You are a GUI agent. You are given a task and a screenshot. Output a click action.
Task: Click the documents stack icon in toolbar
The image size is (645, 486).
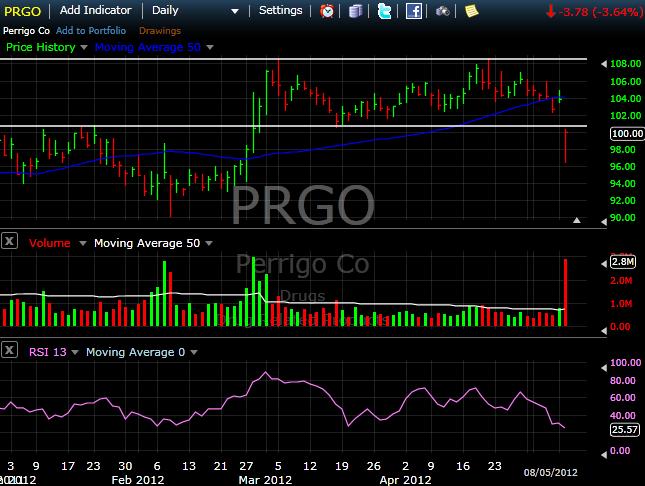[357, 11]
